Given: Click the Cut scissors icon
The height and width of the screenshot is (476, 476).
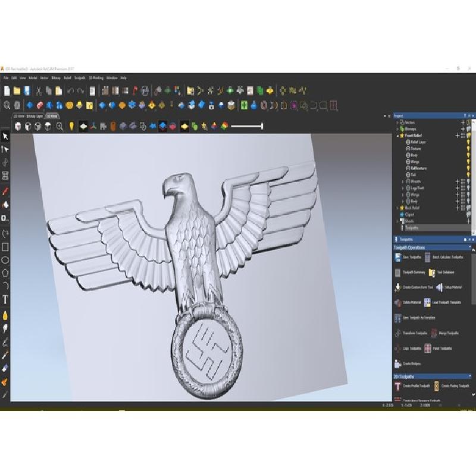Looking at the screenshot, I should tap(39, 90).
